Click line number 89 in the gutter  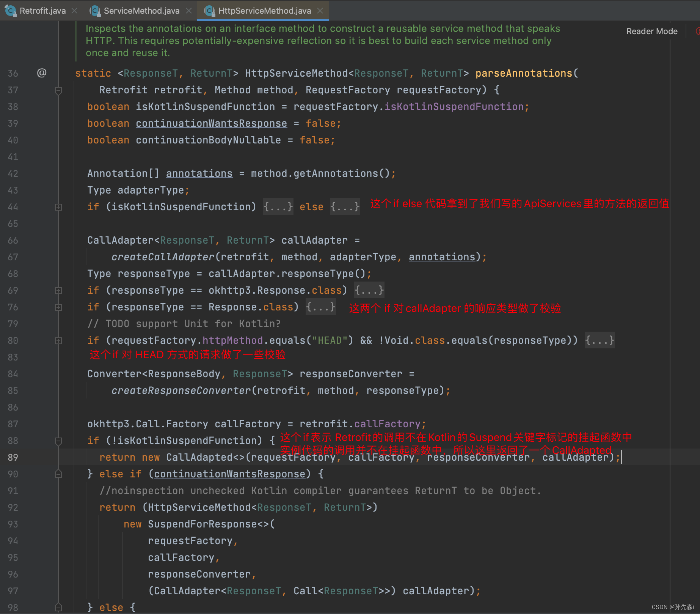point(13,457)
